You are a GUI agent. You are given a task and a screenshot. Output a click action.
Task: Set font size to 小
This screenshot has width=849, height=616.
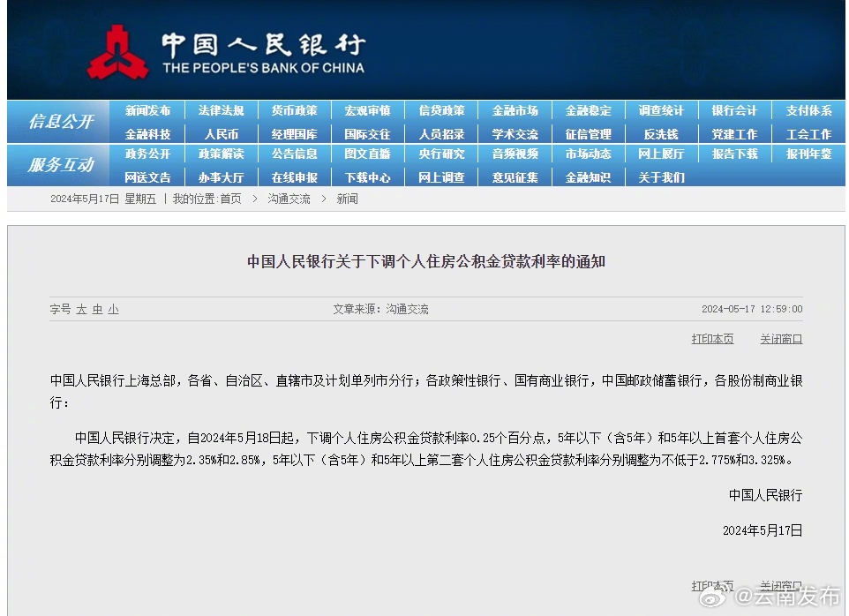[113, 309]
